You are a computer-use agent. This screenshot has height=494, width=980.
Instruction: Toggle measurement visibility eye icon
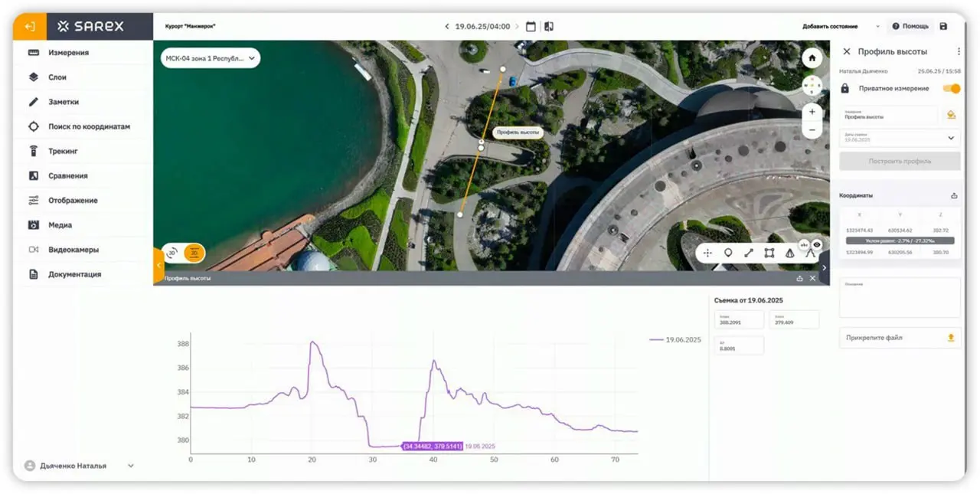click(x=817, y=244)
